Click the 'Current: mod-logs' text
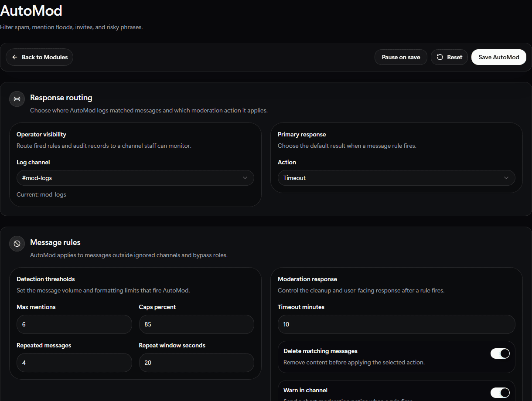Screen dimensions: 532x401 (x=41, y=194)
